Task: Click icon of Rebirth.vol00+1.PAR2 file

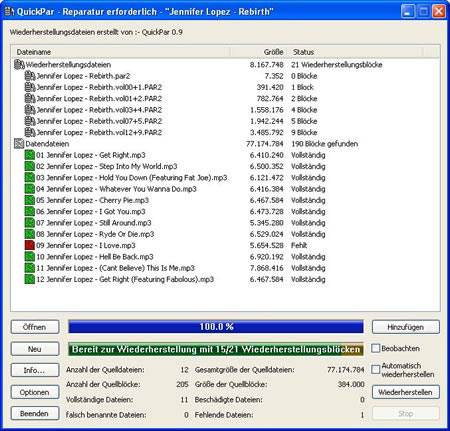Action: [30, 87]
